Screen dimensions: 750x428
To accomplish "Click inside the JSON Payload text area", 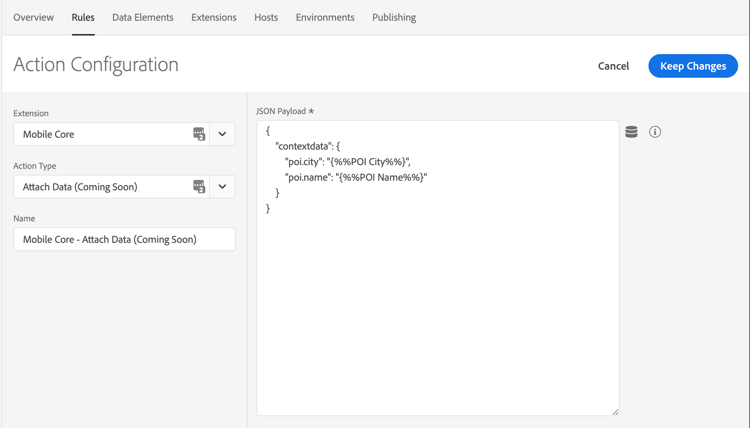I will 438,268.
